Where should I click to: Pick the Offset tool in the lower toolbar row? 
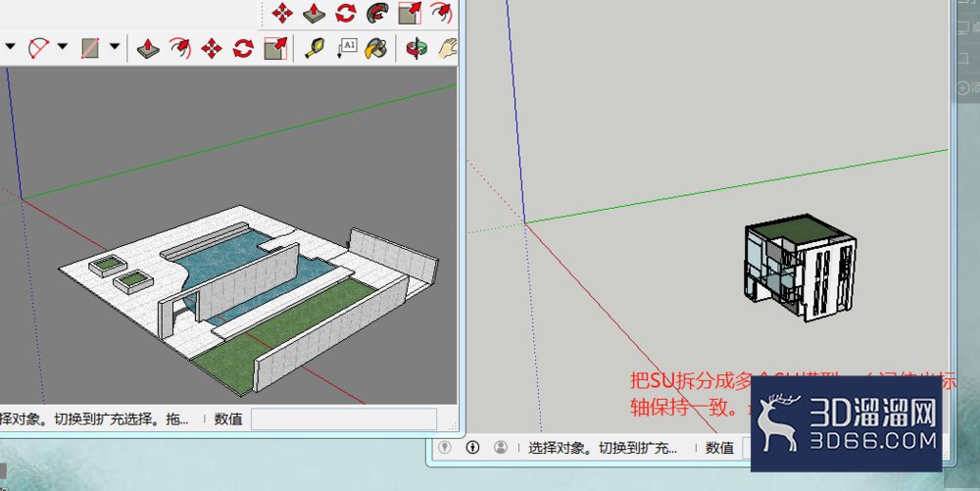point(180,48)
